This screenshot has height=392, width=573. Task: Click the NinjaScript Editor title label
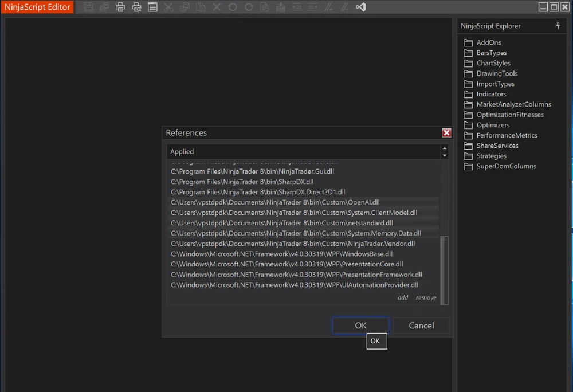click(x=37, y=7)
